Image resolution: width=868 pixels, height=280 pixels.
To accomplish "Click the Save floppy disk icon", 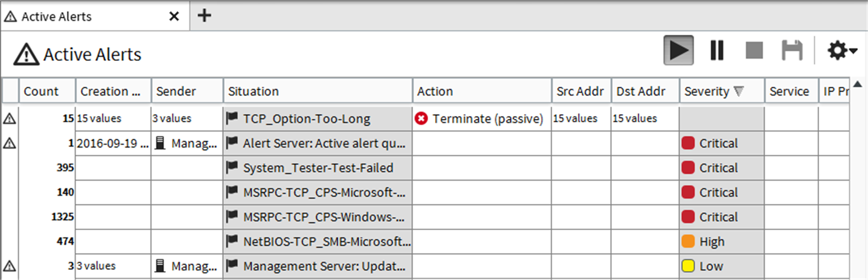I will tap(792, 50).
